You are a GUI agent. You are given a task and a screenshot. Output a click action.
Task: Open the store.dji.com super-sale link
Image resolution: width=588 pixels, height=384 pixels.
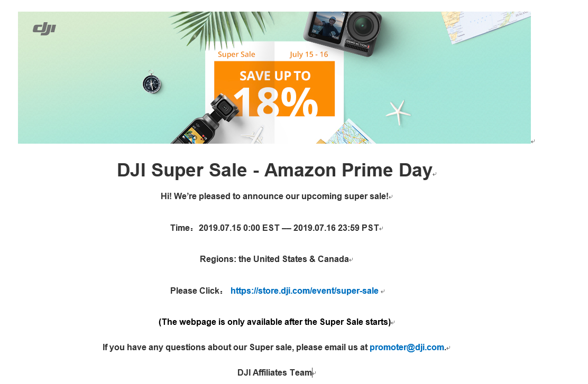[x=305, y=291]
